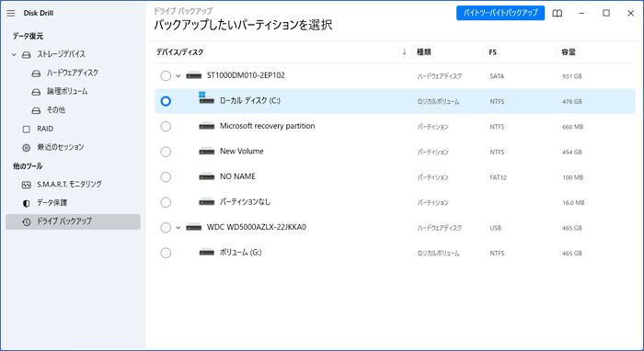Click the 最近のセッション gear icon
This screenshot has width=644, height=351.
[x=27, y=148]
